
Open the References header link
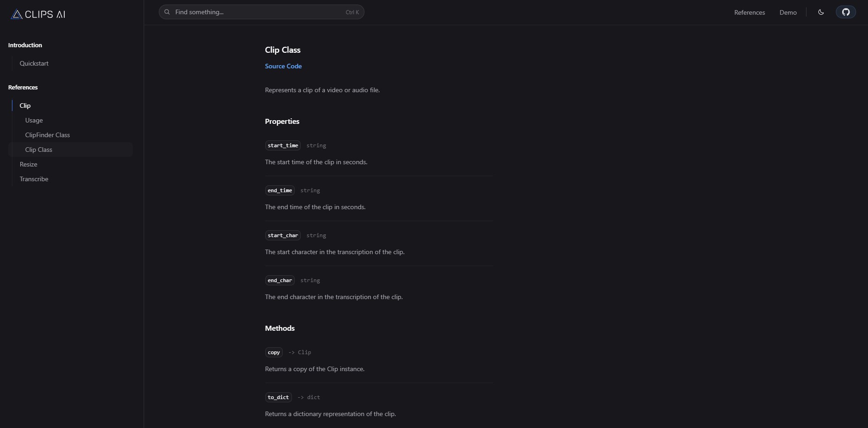[749, 12]
